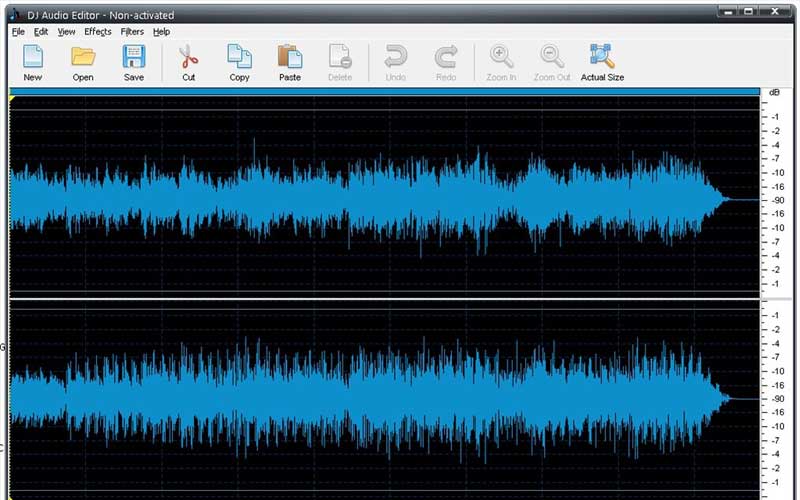
Task: Click the yellow start marker at waveform top-left
Action: click(x=12, y=98)
